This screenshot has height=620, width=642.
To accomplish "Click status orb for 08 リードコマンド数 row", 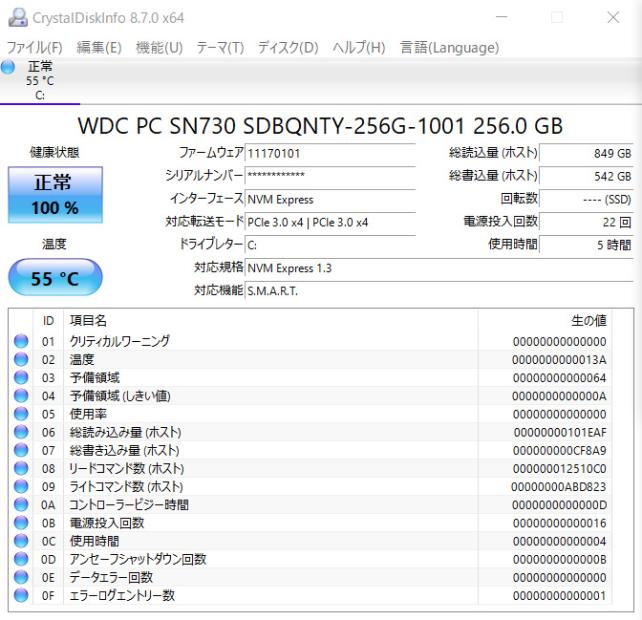I will coord(21,468).
